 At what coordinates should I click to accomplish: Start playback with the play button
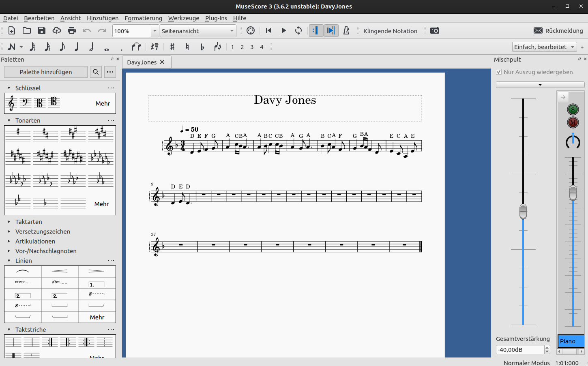(284, 31)
